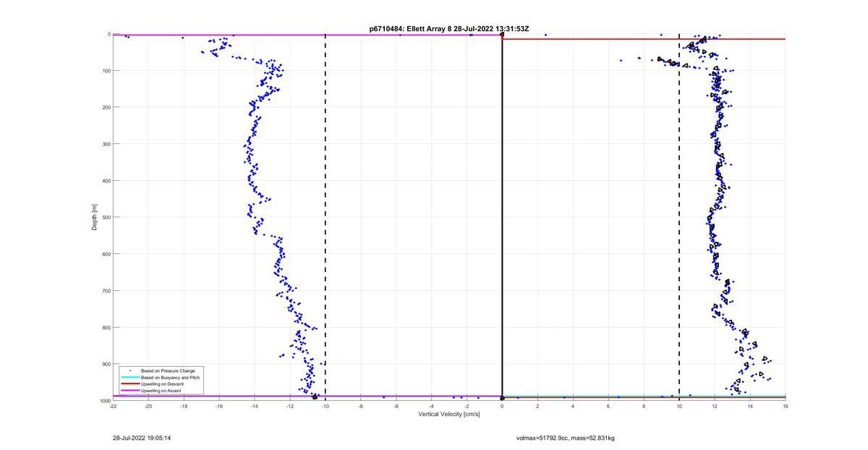Click the depth tick label '400'

[106, 181]
